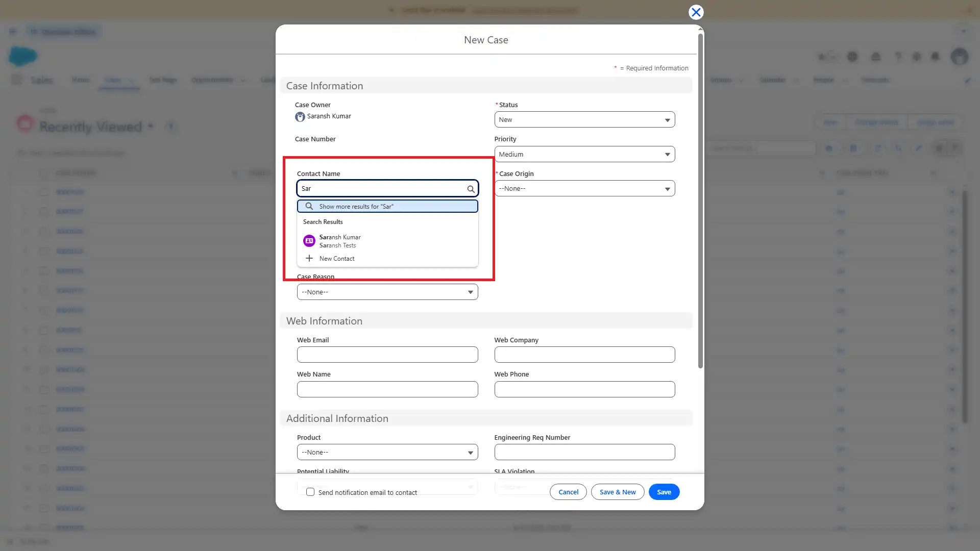Open the App Launcher grid icon
This screenshot has height=551, width=980.
coord(16,80)
